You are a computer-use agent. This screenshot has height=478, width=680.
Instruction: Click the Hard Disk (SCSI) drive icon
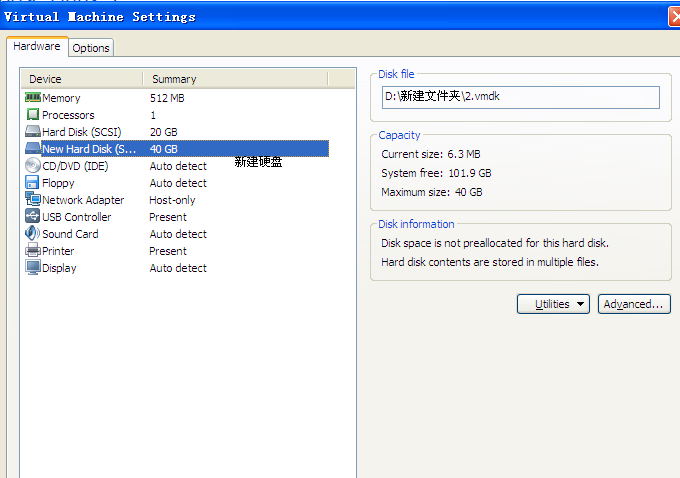coord(33,131)
